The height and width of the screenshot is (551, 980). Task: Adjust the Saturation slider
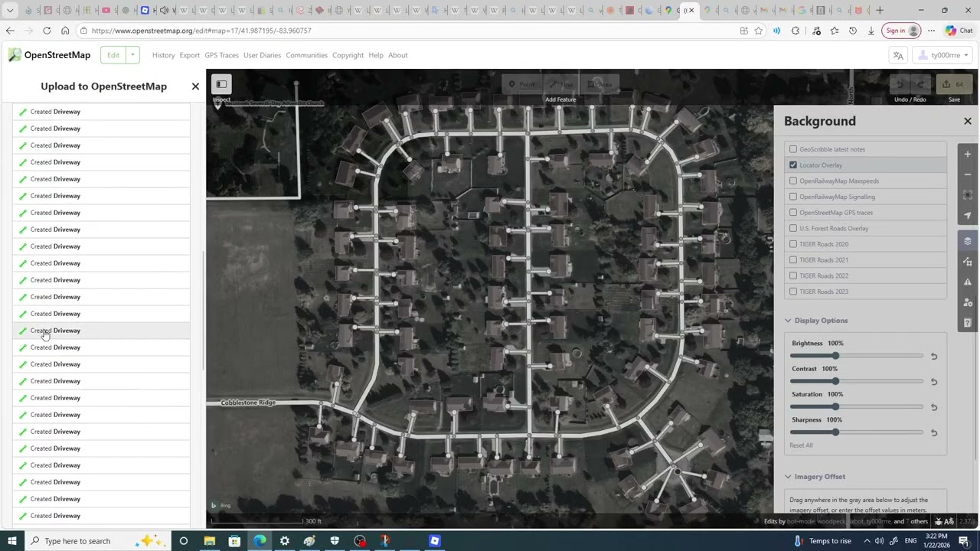click(x=856, y=407)
